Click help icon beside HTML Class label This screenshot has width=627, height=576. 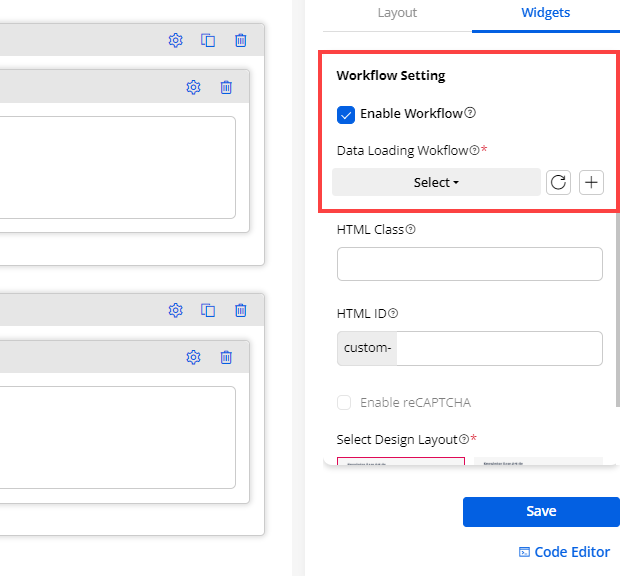pyautogui.click(x=411, y=230)
